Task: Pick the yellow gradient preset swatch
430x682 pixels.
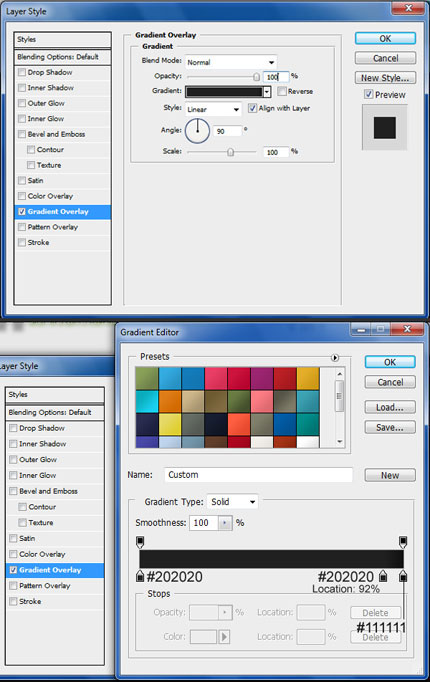Action: [170, 424]
